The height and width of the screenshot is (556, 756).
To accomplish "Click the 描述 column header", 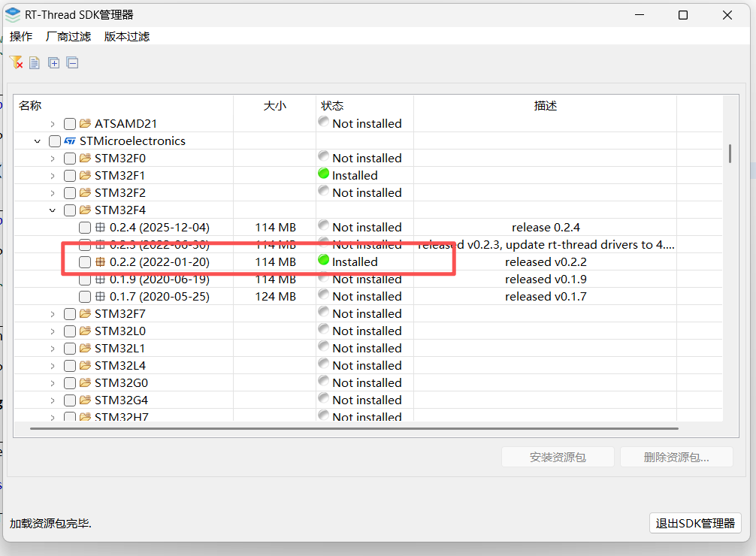I will 546,106.
